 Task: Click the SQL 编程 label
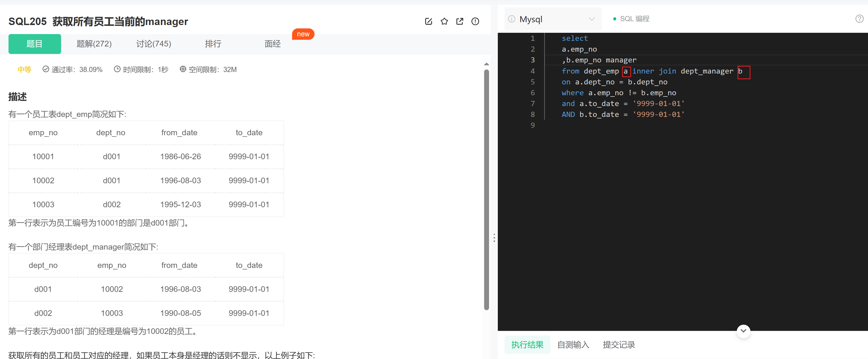pyautogui.click(x=634, y=19)
